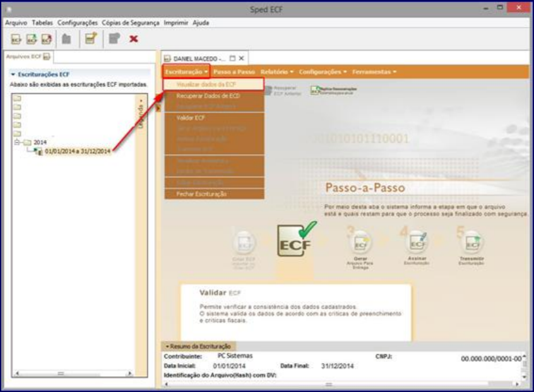Click the Transmitir Escrituração step icon
The width and height of the screenshot is (534, 392).
click(x=472, y=243)
